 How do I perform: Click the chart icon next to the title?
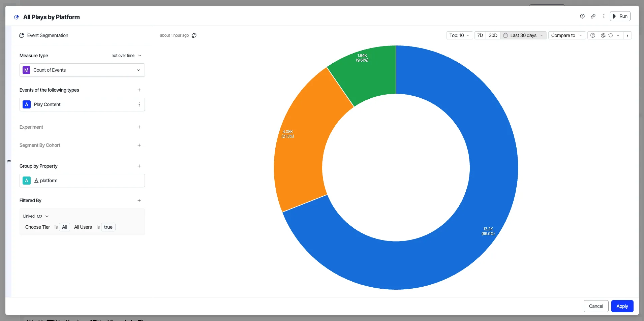pyautogui.click(x=16, y=17)
